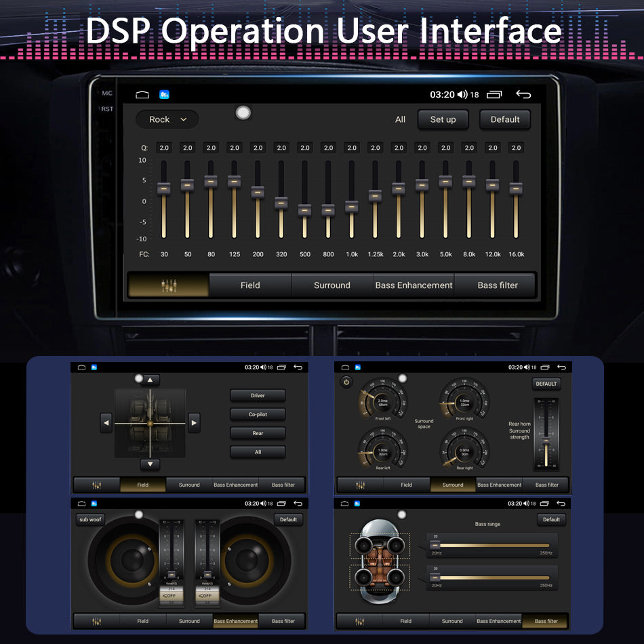Select Bass filter tab in Surround screen

[546, 485]
